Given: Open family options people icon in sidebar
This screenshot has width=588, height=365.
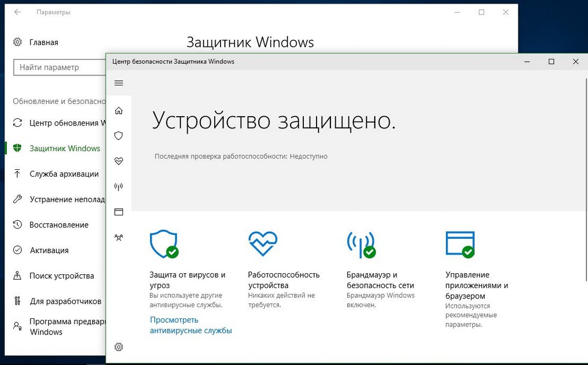Looking at the screenshot, I should (x=119, y=237).
